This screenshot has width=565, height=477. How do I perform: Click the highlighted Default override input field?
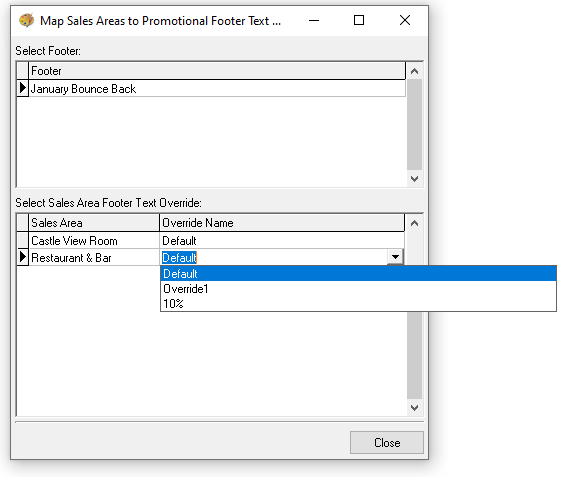(274, 258)
